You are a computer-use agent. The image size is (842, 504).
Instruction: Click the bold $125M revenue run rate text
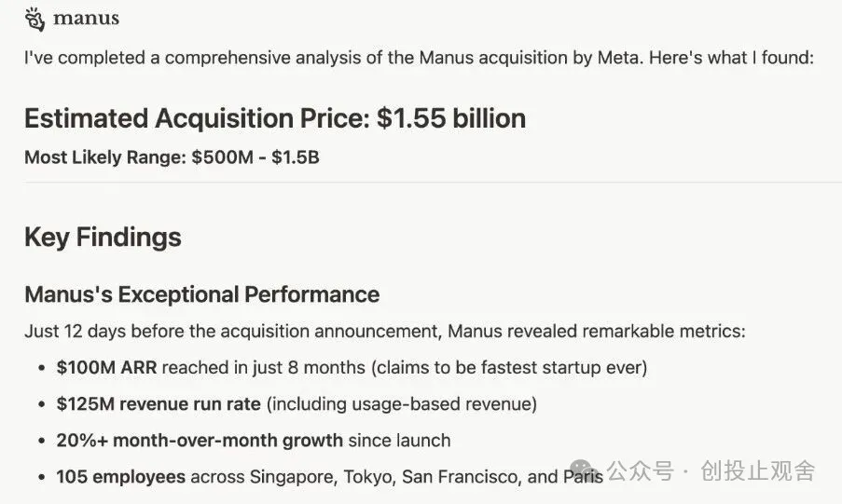[x=159, y=404]
